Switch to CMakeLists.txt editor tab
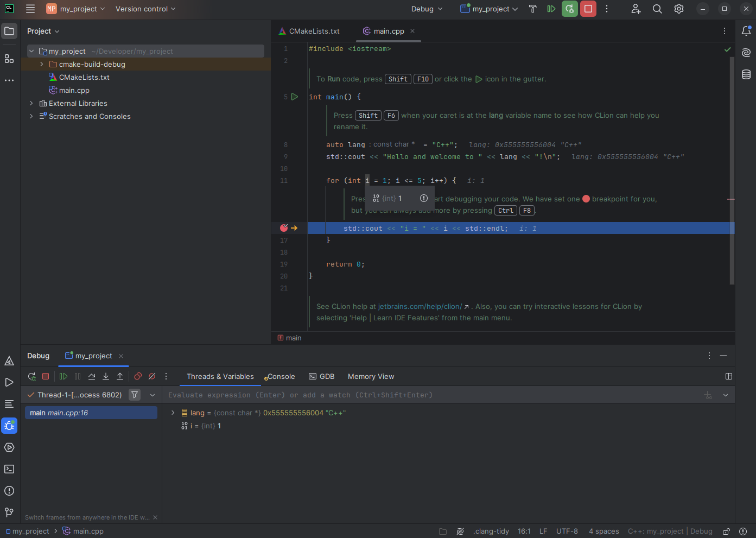 tap(309, 31)
